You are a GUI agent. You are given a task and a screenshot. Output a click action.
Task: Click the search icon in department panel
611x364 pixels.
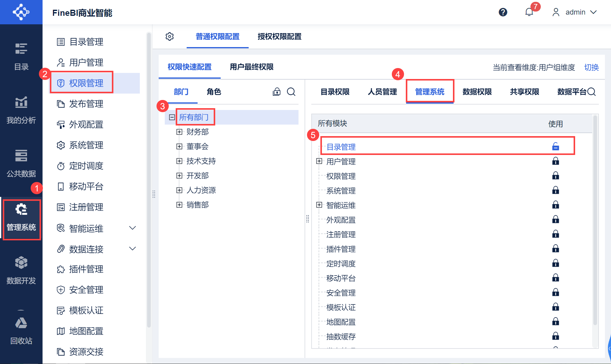pos(291,92)
